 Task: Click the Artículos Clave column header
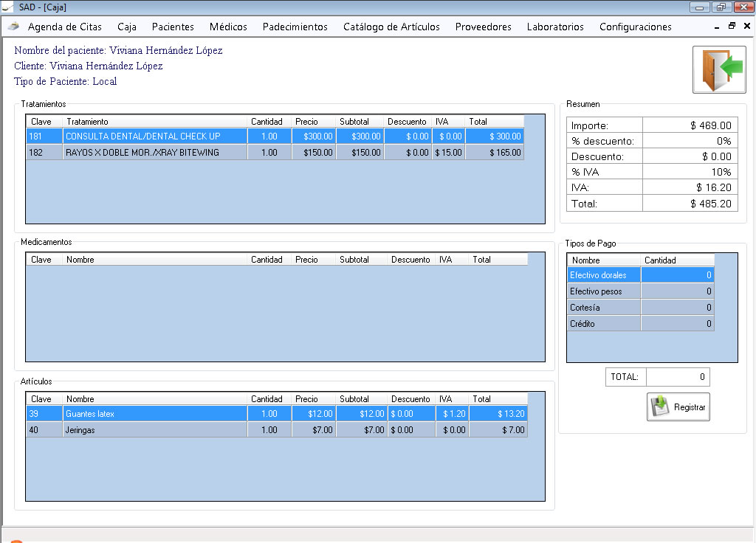(x=44, y=399)
